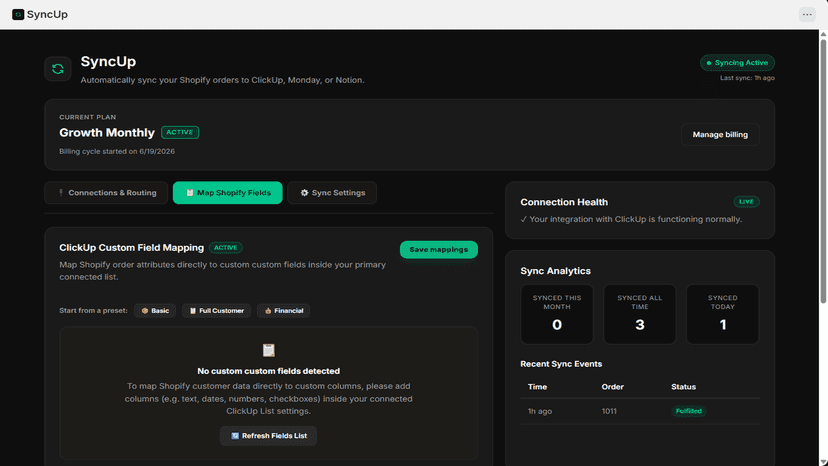Click the clipboard icon on the Map Shopify Fields tab
This screenshot has height=466, width=828.
click(190, 193)
